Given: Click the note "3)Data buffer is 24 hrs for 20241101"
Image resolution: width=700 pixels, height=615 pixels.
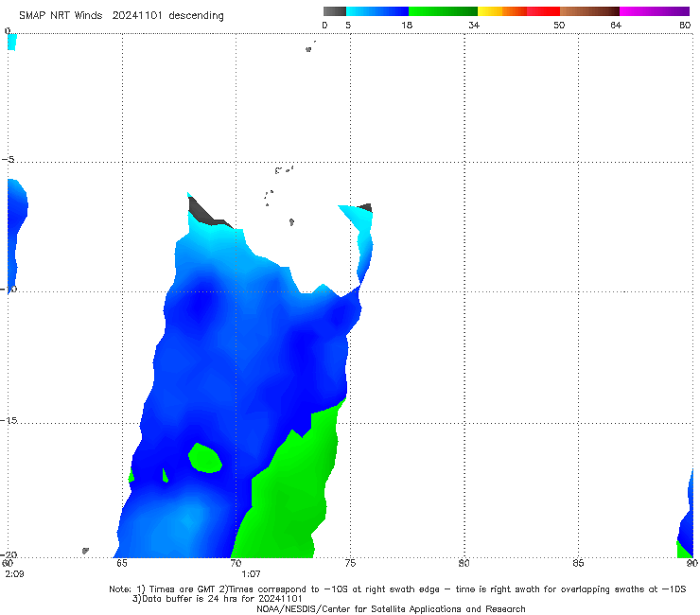Looking at the screenshot, I should [x=217, y=599].
